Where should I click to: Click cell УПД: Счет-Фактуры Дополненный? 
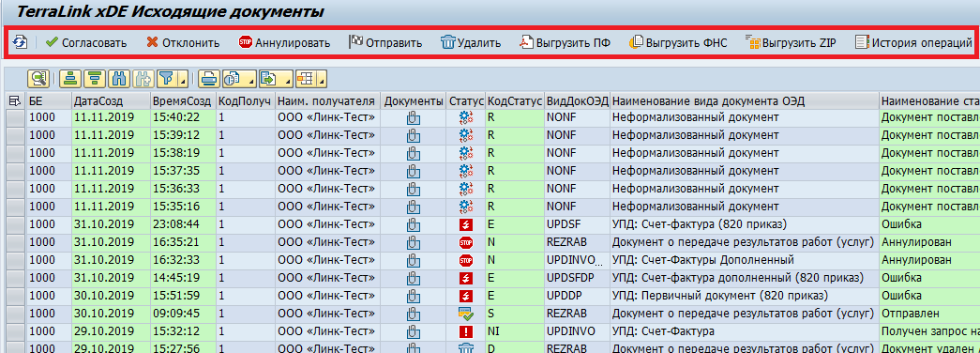coord(744,260)
